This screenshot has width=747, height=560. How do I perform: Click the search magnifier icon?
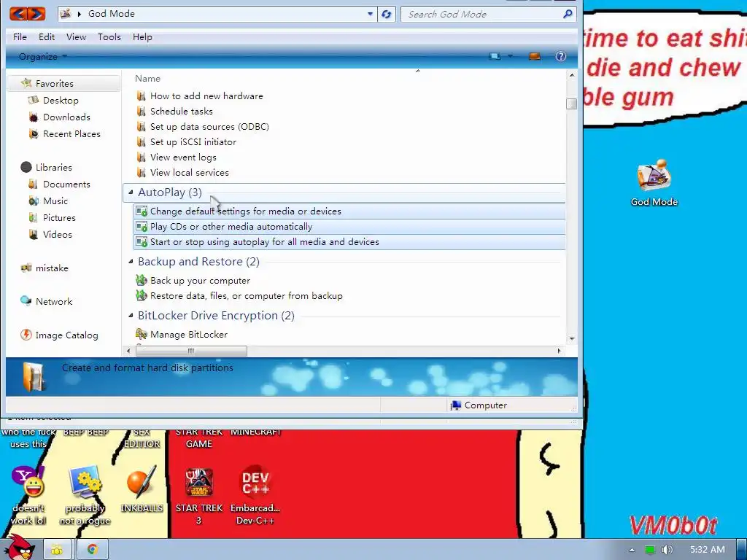coord(567,14)
